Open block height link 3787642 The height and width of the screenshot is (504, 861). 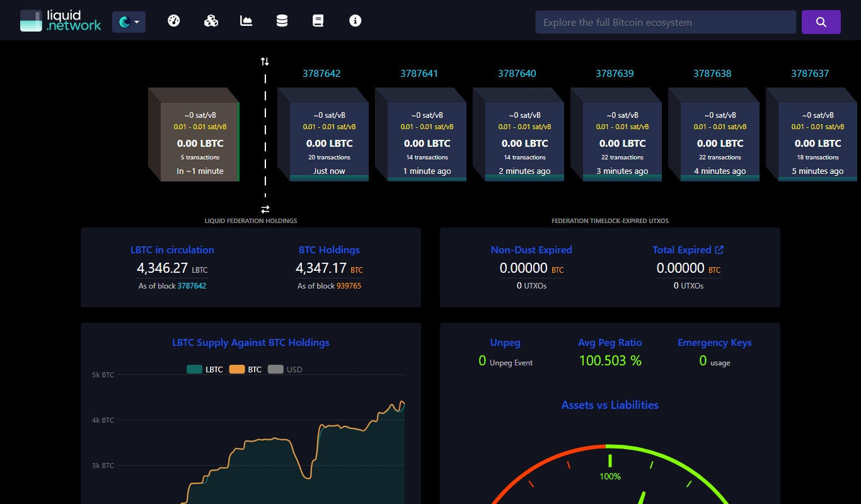pos(321,74)
